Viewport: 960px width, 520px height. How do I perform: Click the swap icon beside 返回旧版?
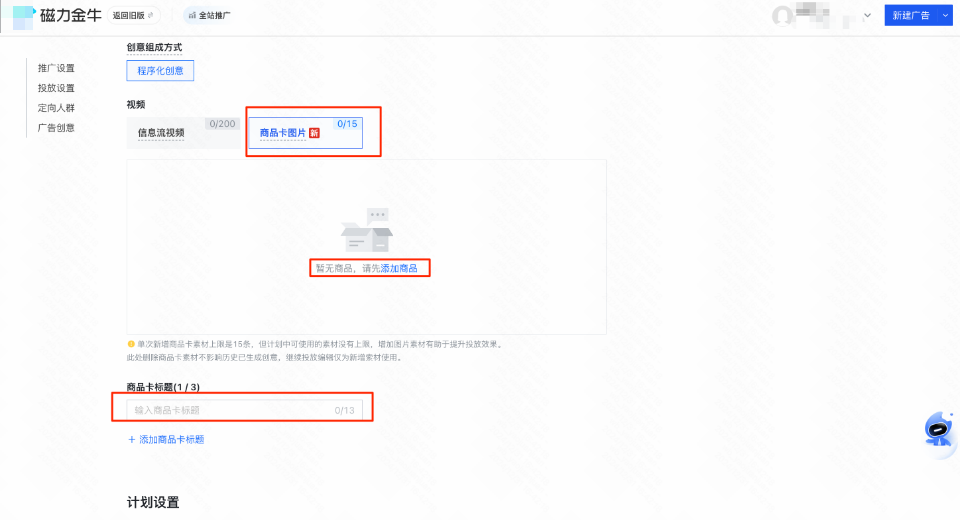pos(151,16)
